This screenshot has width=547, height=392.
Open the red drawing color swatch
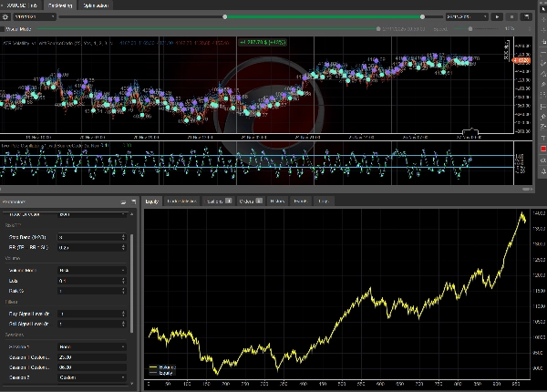point(542,149)
